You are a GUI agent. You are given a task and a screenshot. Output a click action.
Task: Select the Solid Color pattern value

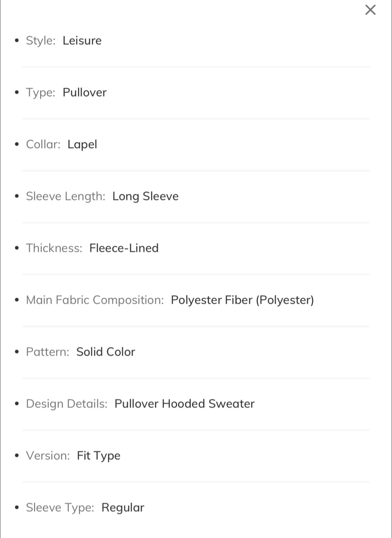(105, 352)
